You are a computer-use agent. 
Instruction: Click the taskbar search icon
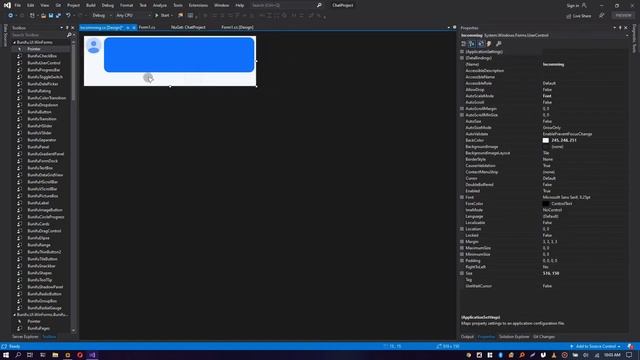[18, 355]
